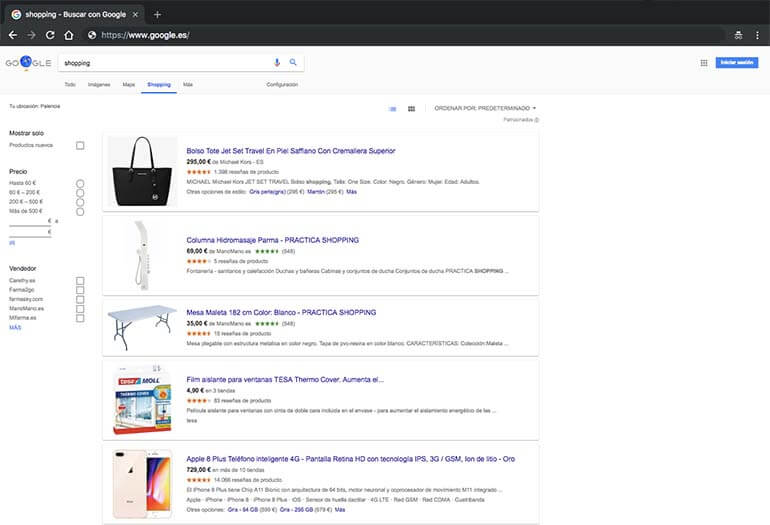Click the folding table thumbnail

coord(142,327)
